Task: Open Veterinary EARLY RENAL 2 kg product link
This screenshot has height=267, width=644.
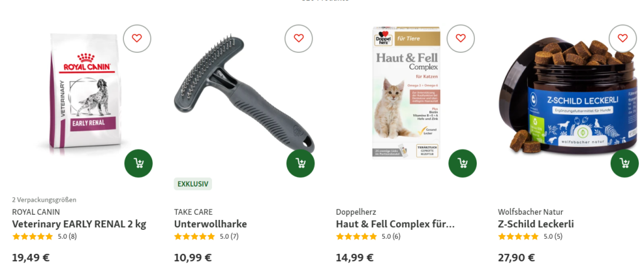Action: [79, 224]
